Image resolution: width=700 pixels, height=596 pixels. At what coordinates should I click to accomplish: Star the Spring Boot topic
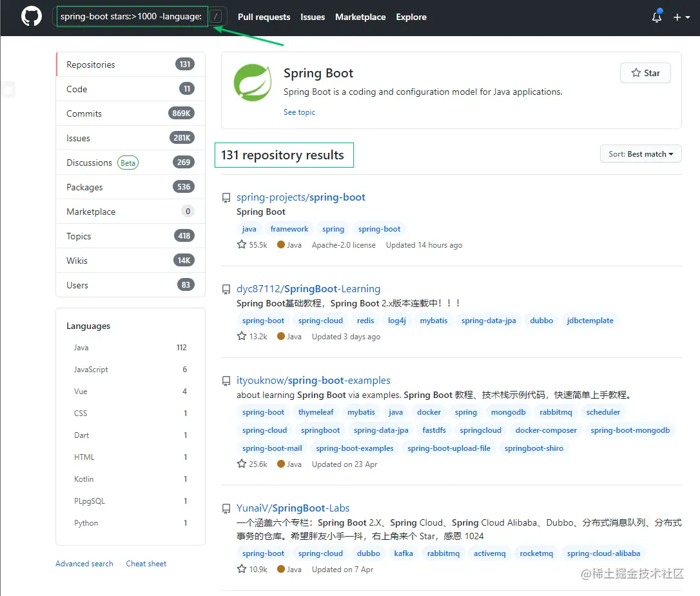(x=645, y=73)
